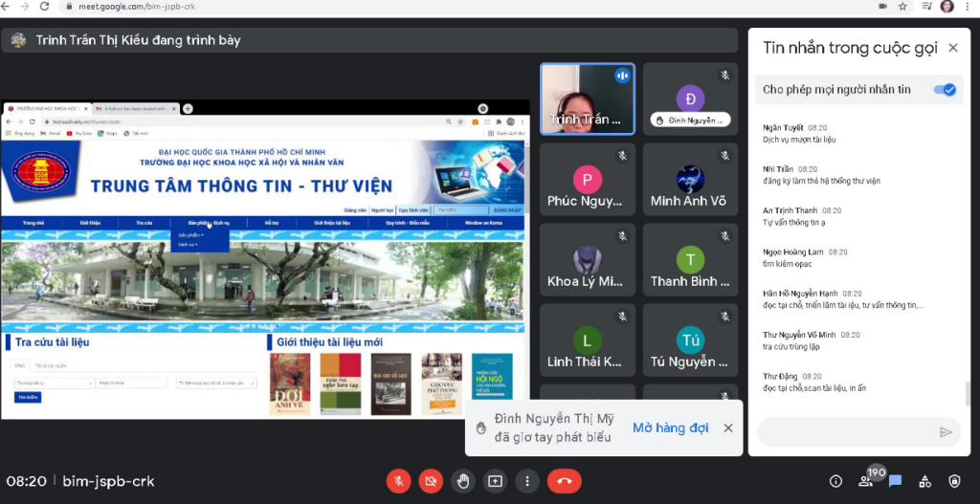Screen dimensions: 980x504
Task: Open the 'Từ khóa bất kỳ' search type dropdown
Action: (x=55, y=383)
